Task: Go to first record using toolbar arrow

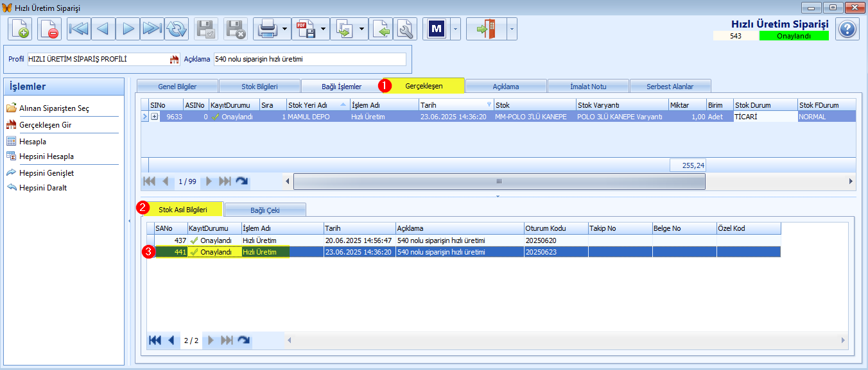Action: click(x=79, y=29)
